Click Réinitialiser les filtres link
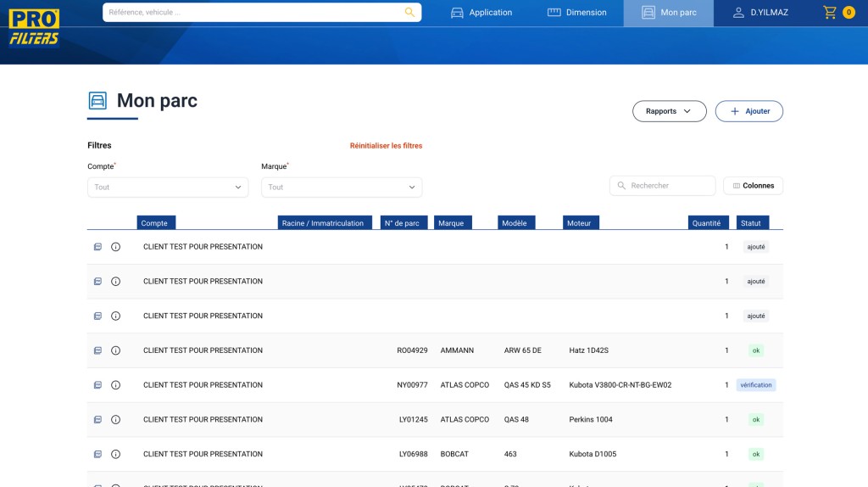 pyautogui.click(x=386, y=146)
